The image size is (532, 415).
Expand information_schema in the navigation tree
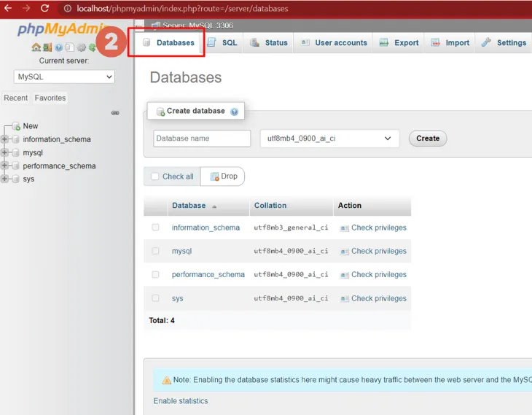pyautogui.click(x=4, y=139)
